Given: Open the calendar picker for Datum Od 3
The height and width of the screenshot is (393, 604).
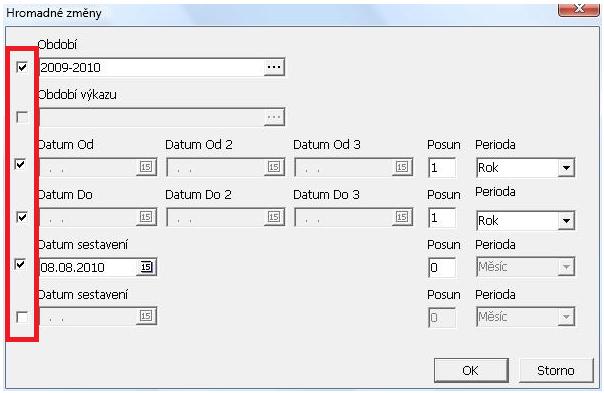Looking at the screenshot, I should pyautogui.click(x=402, y=167).
